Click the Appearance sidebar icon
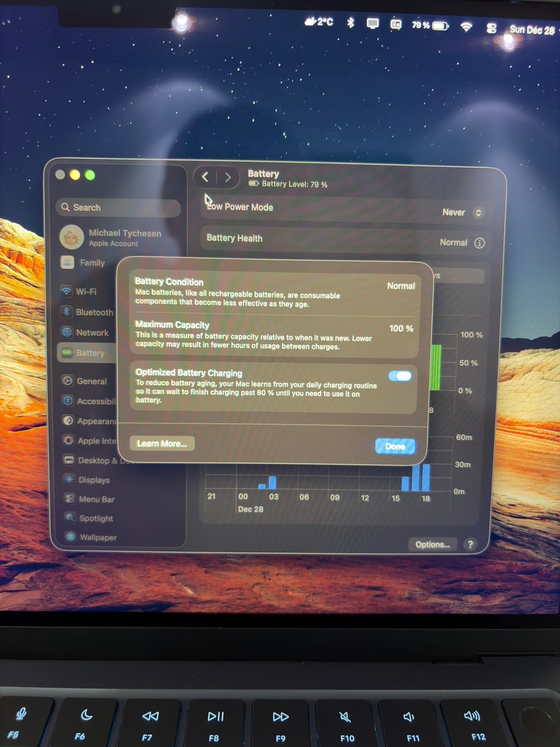 (68, 421)
